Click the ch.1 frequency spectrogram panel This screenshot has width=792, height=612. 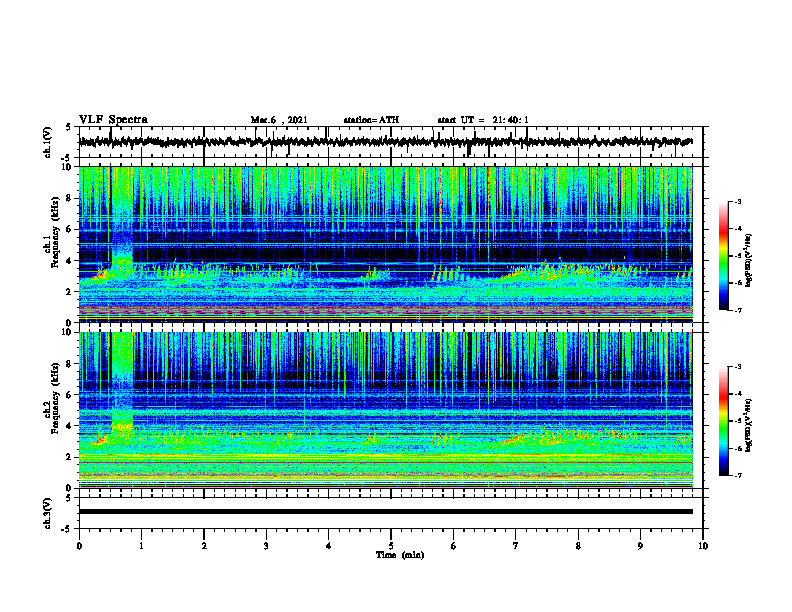(386, 244)
